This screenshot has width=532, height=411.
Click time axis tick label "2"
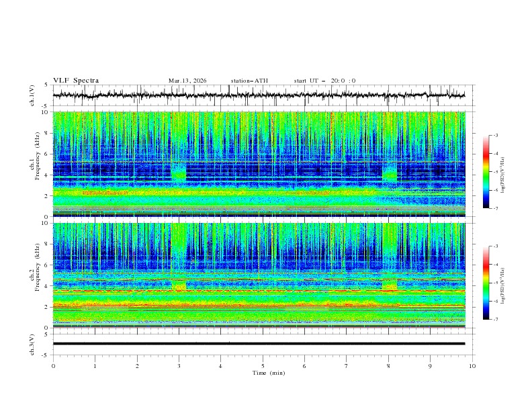click(x=137, y=366)
